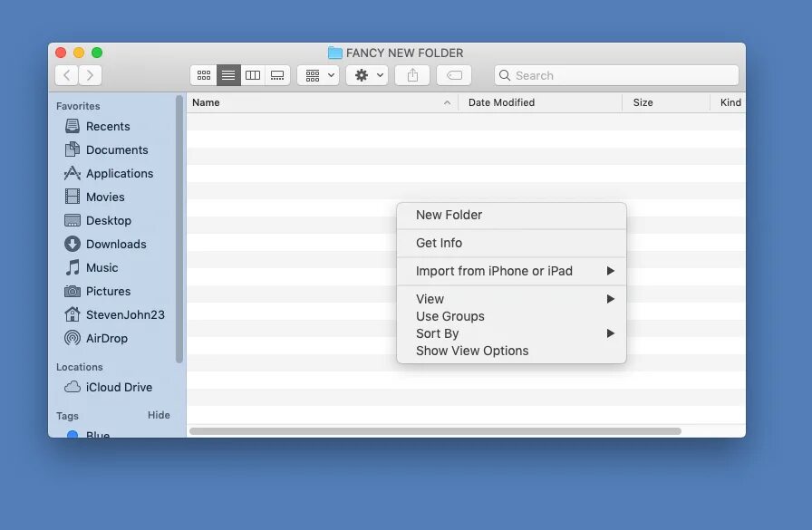
Task: Click the sidebar vertical scrollbar
Action: point(179,229)
